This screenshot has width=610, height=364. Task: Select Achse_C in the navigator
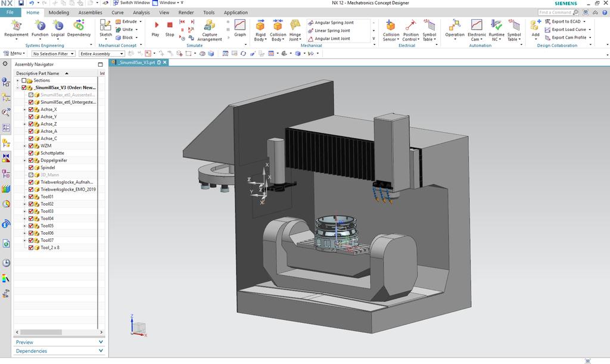point(49,139)
